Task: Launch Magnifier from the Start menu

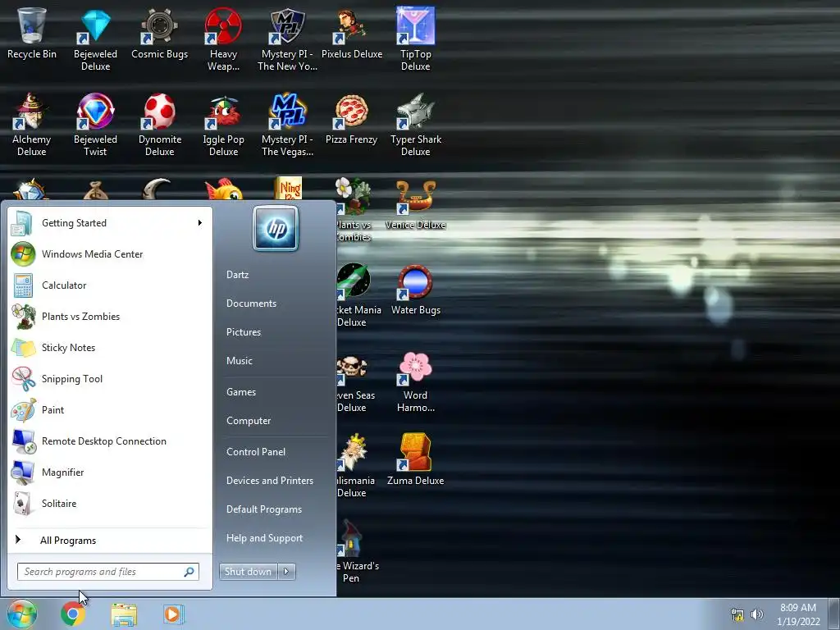Action: click(x=110, y=472)
